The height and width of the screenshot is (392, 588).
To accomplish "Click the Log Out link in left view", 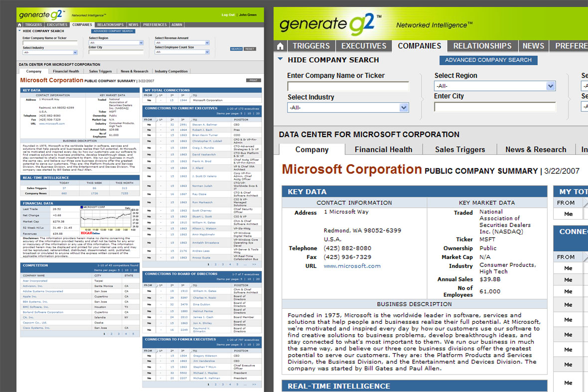I will pyautogui.click(x=228, y=15).
